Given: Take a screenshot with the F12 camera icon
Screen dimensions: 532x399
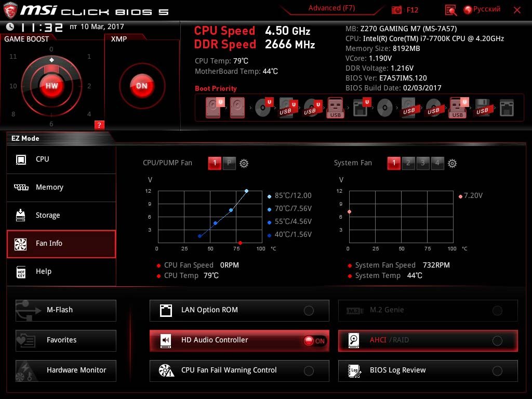Looking at the screenshot, I should [x=396, y=10].
